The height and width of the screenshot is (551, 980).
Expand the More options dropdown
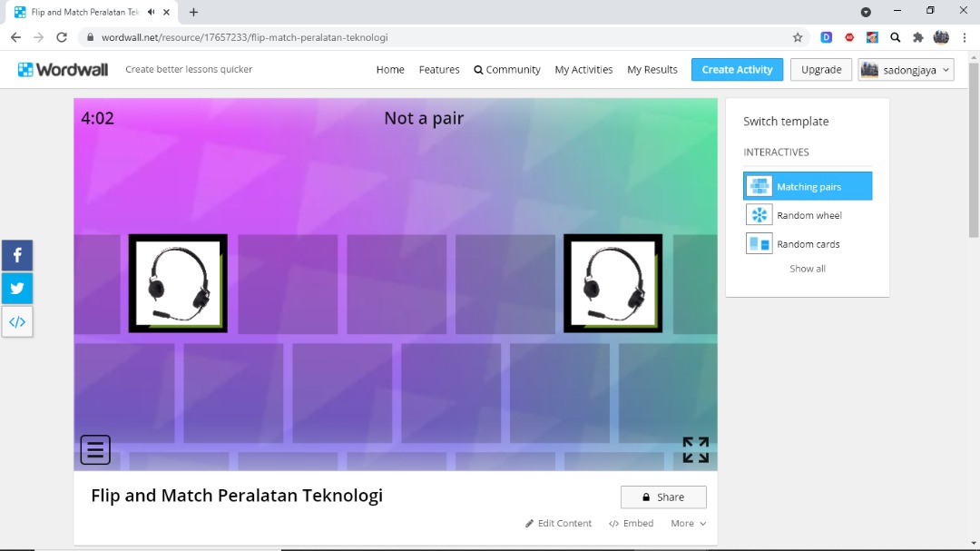[x=688, y=524]
